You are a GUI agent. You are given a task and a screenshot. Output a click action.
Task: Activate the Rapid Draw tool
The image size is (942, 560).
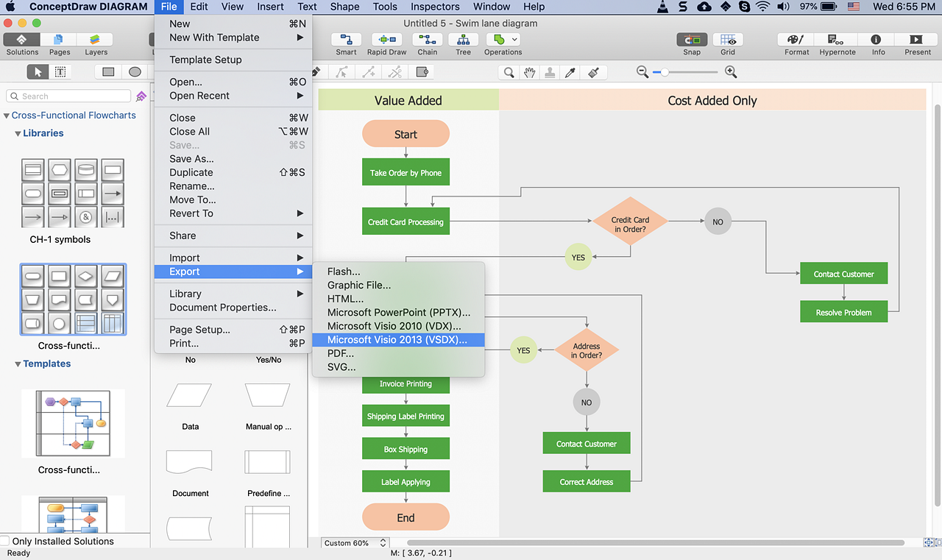(386, 40)
